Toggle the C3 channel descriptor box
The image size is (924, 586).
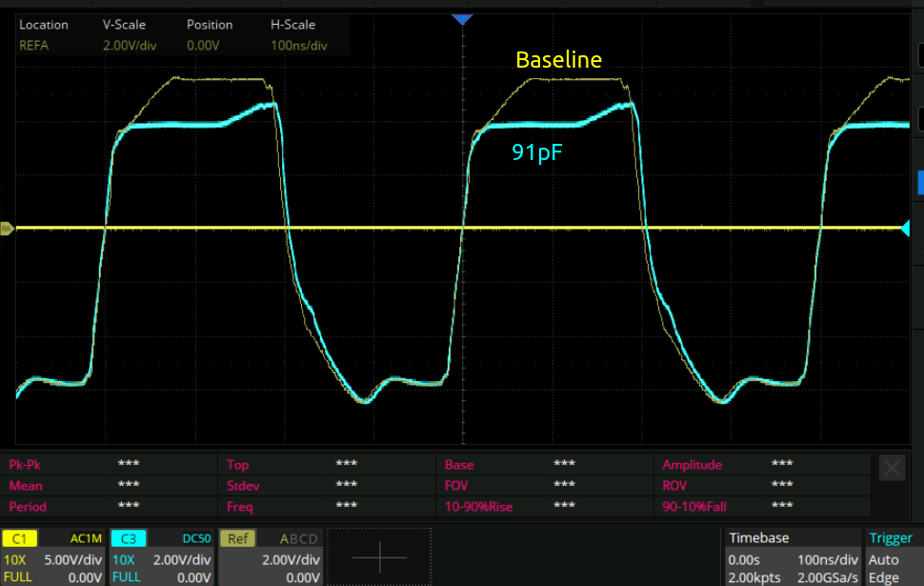point(162,557)
